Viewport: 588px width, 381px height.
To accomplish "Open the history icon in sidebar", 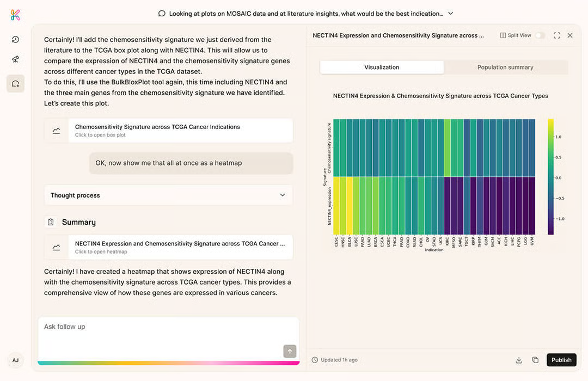I will (15, 39).
